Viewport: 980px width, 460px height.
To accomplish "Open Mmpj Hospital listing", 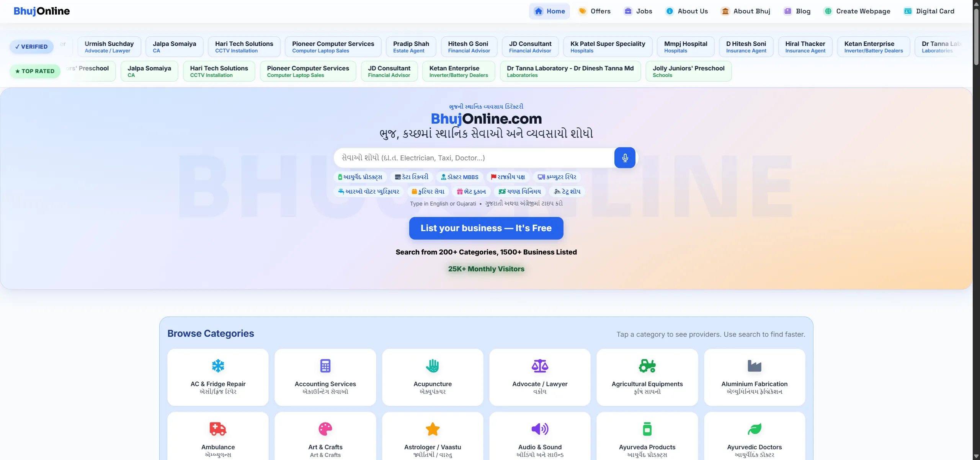I will click(x=686, y=47).
